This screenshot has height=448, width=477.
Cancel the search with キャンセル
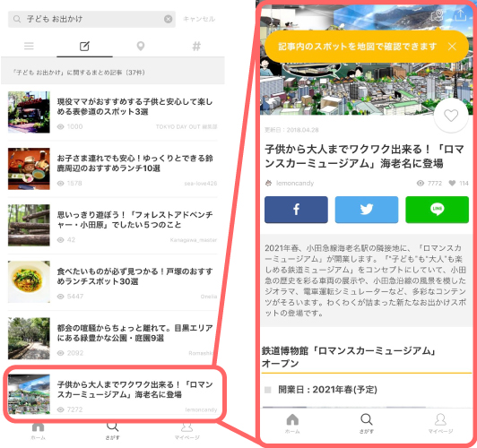click(199, 19)
